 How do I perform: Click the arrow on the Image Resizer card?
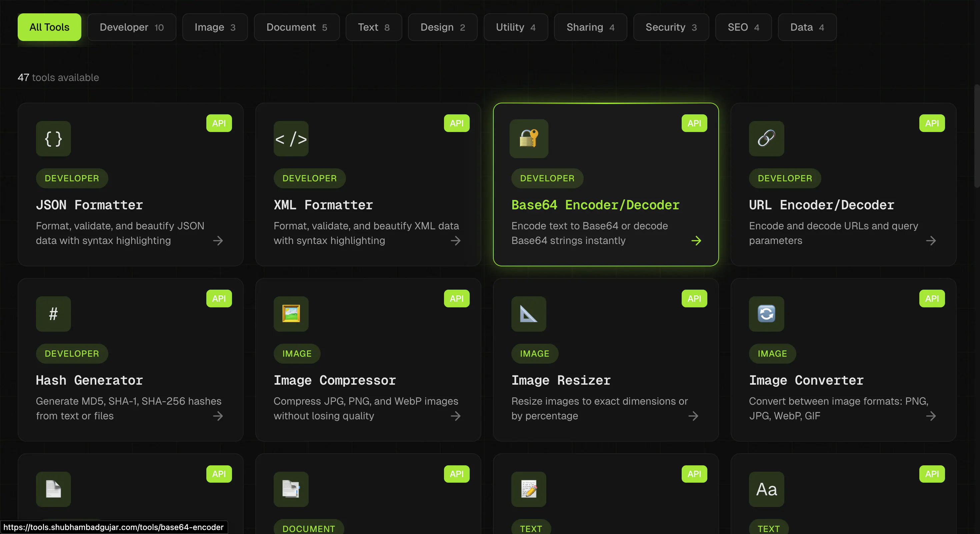693,416
